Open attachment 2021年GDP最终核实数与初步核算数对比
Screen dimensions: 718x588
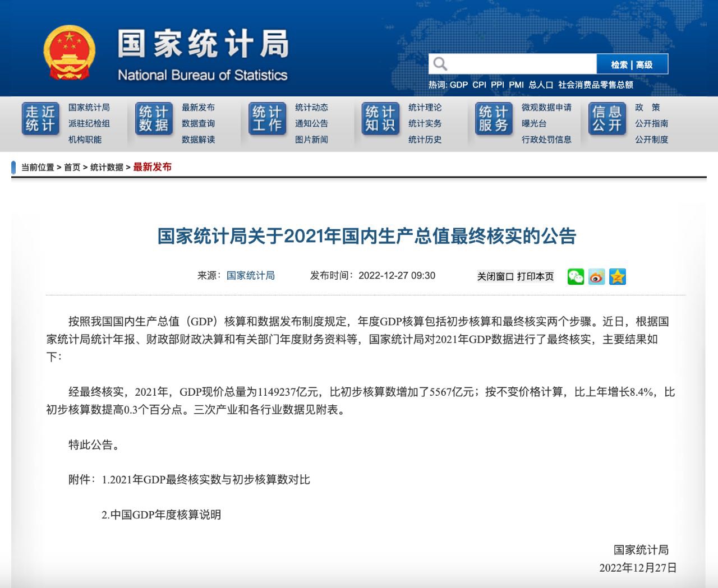[206, 480]
